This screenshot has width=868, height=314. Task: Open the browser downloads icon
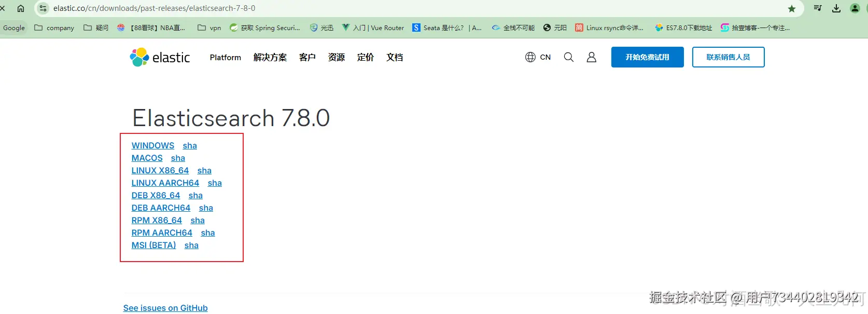[x=836, y=8]
